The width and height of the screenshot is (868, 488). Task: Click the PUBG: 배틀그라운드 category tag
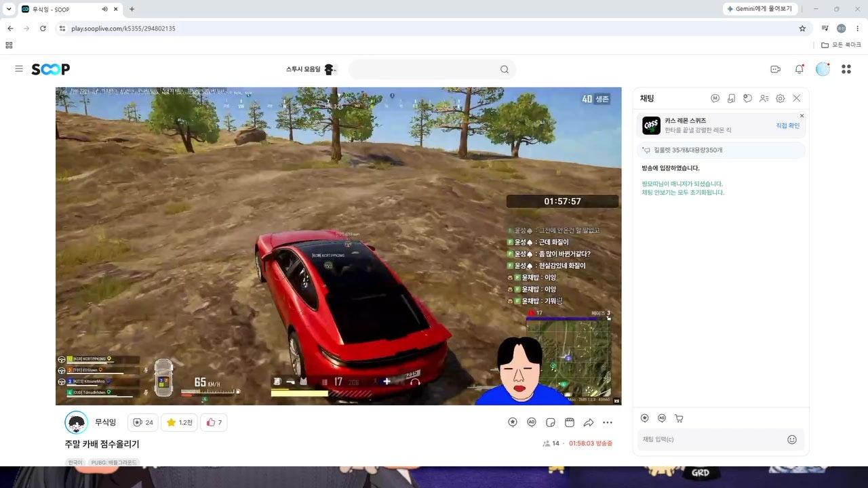113,462
